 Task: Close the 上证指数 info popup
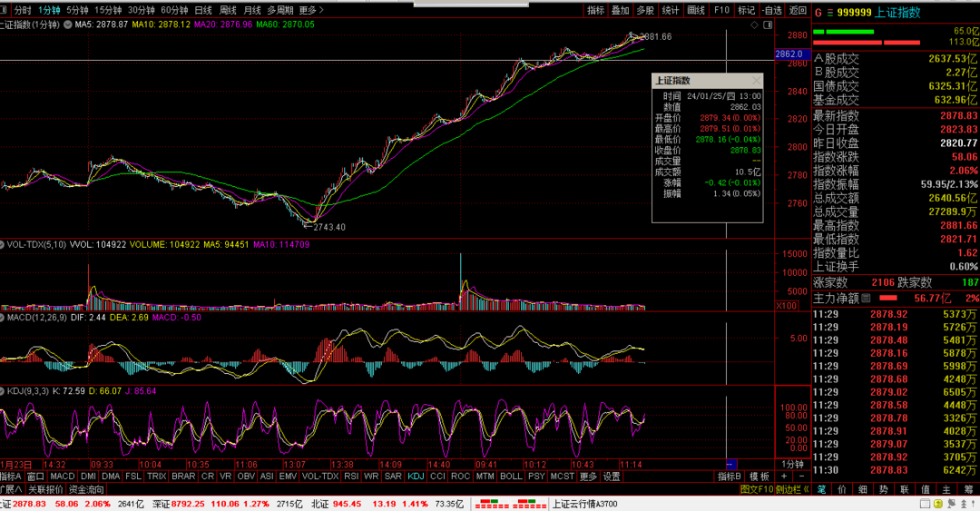point(756,81)
